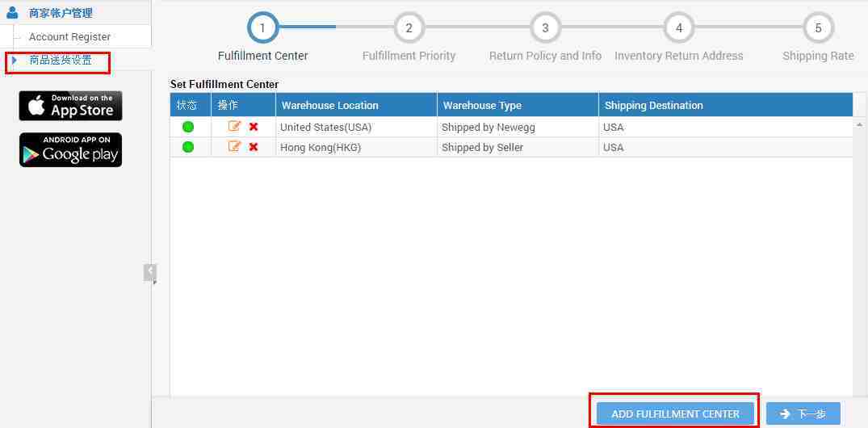This screenshot has height=428, width=868.
Task: Click the Google Play download badge
Action: [70, 150]
